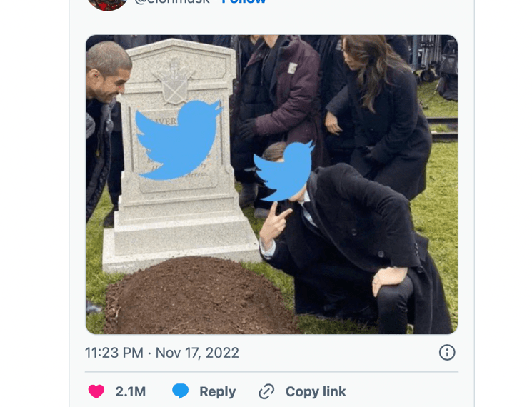Open the circled info icon beside the timestamp
The width and height of the screenshot is (532, 407).
pyautogui.click(x=447, y=353)
